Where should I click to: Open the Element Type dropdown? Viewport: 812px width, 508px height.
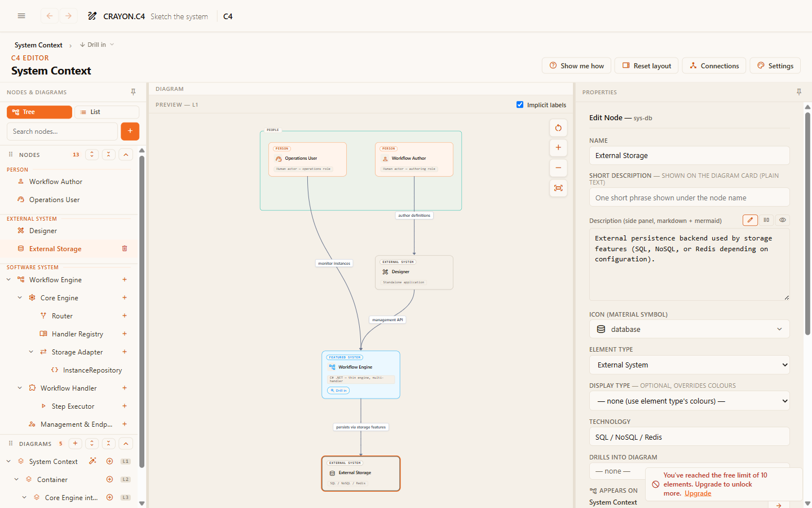click(x=689, y=365)
